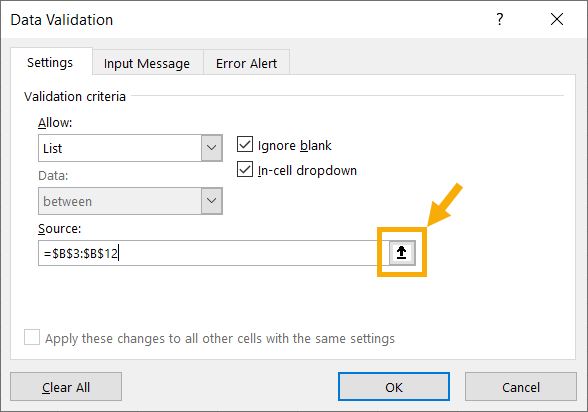The height and width of the screenshot is (412, 588).
Task: Expand the Allow dropdown arrow
Action: (x=212, y=148)
